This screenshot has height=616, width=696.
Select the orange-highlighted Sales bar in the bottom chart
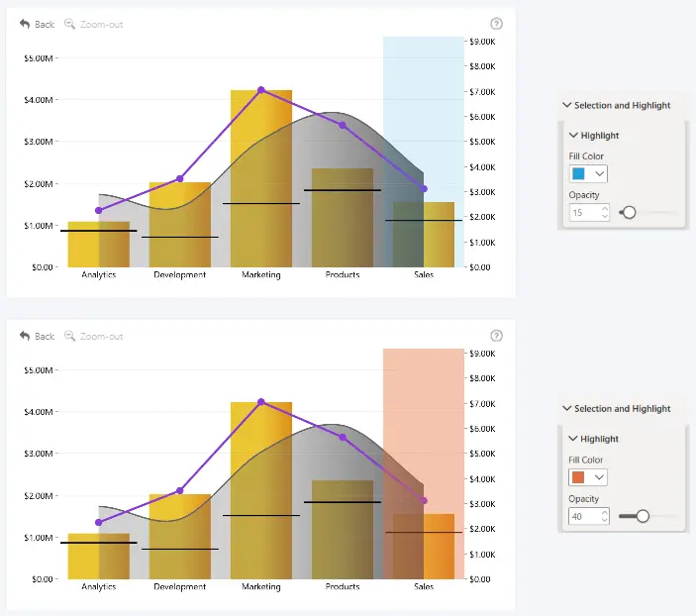point(424,547)
